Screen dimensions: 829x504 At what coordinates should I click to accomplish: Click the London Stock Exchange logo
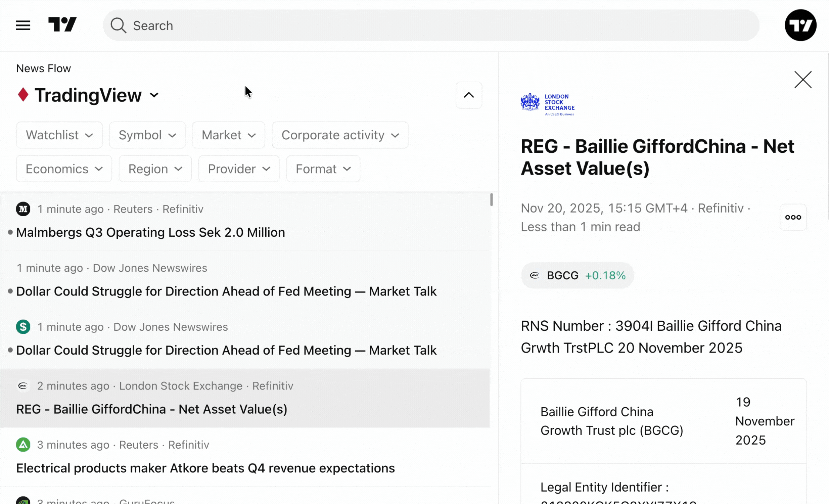point(547,105)
